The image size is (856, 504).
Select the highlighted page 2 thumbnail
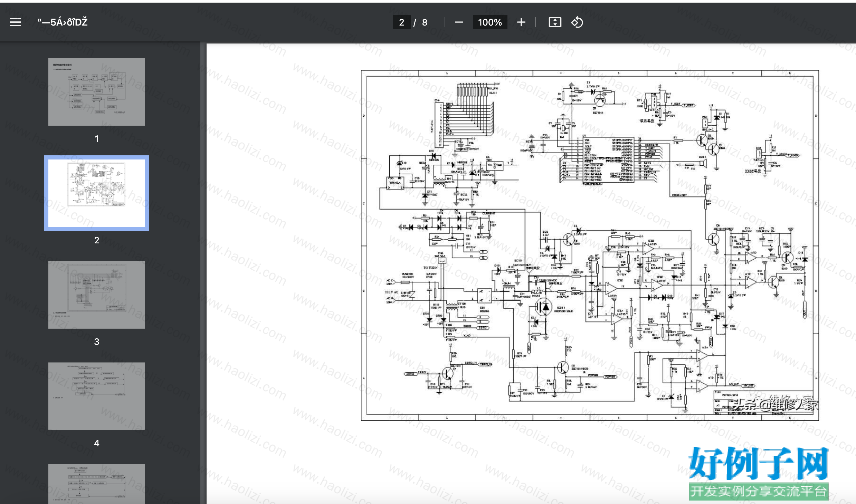(97, 193)
